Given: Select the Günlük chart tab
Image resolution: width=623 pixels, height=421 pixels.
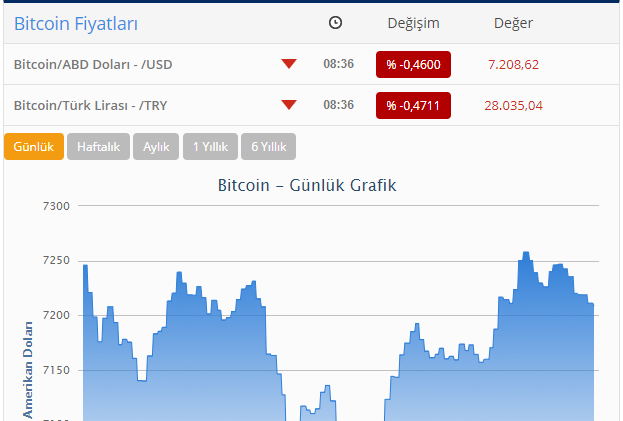Looking at the screenshot, I should click(x=34, y=147).
